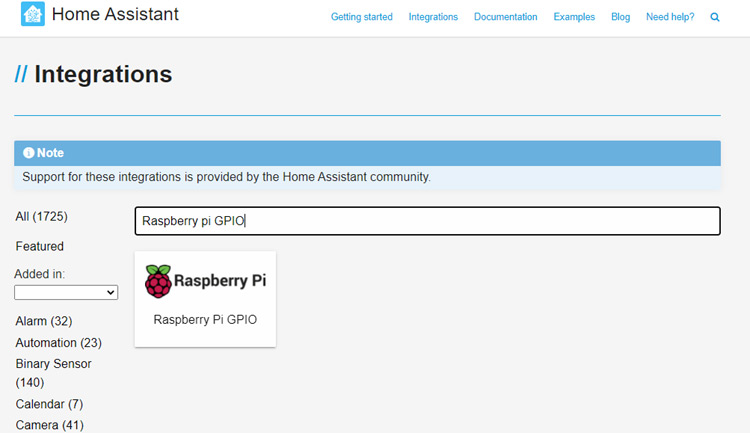
Task: Open the Integrations nav link
Action: pos(433,17)
